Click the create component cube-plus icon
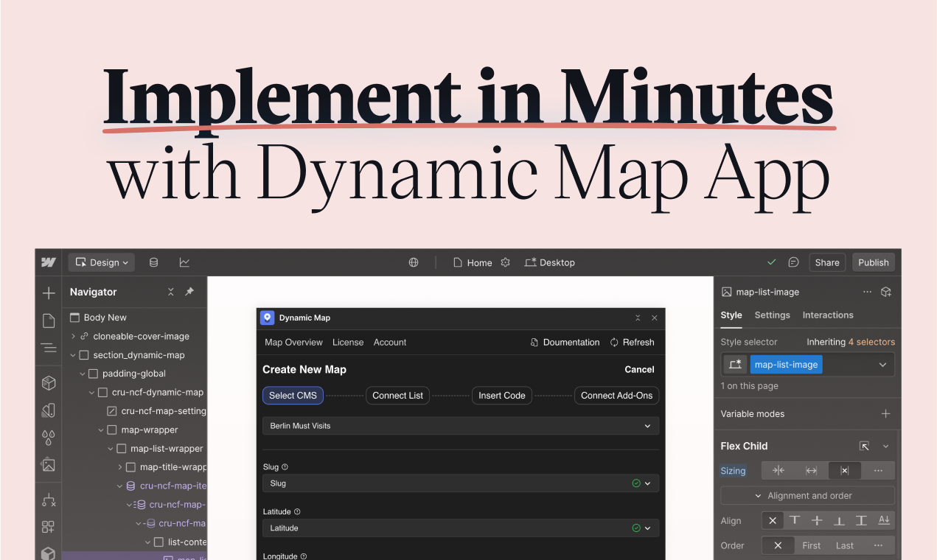Viewport: 937px width, 560px height. [887, 292]
